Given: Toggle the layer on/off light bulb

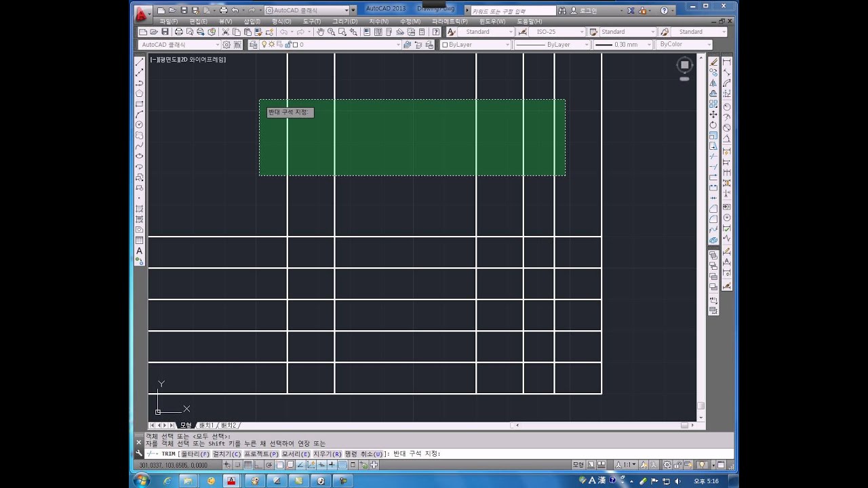Looking at the screenshot, I should tap(264, 45).
